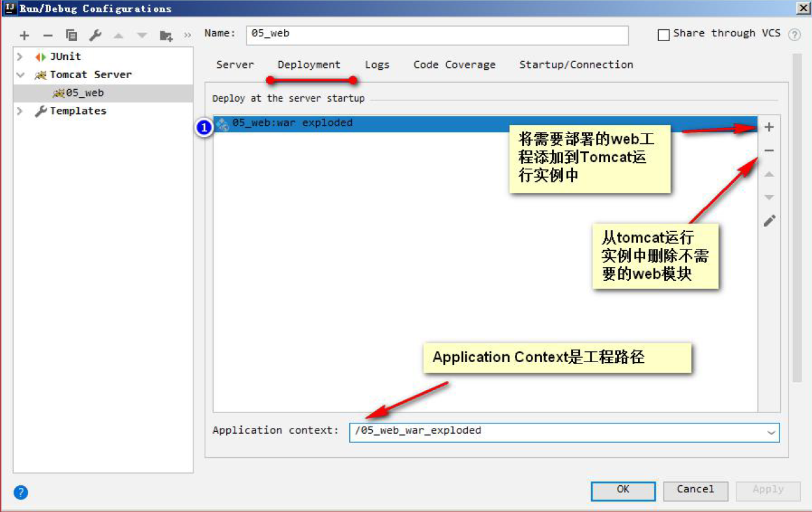This screenshot has width=812, height=512.
Task: Click the wrench edit defaults icon
Action: pos(95,35)
